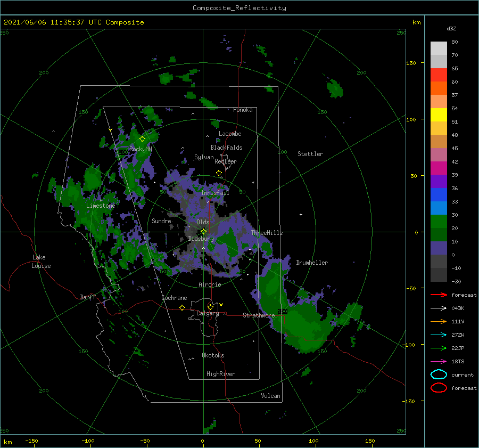Click the Calgary city label

[208, 313]
